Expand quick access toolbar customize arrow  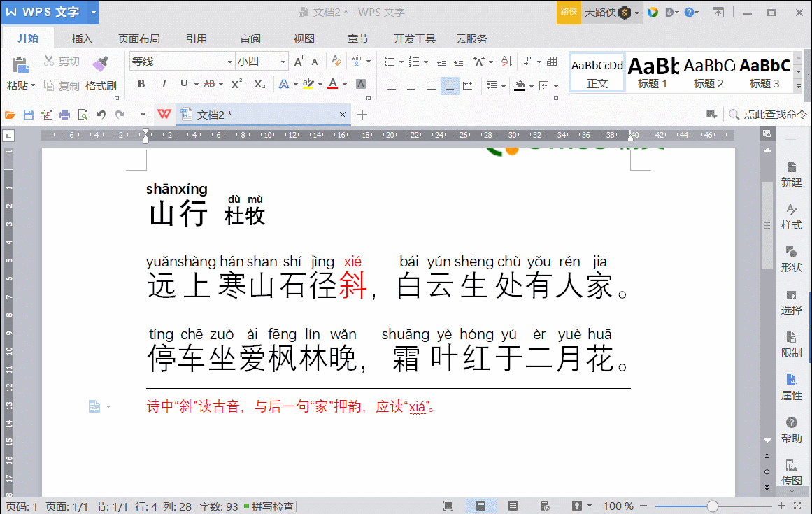click(143, 115)
